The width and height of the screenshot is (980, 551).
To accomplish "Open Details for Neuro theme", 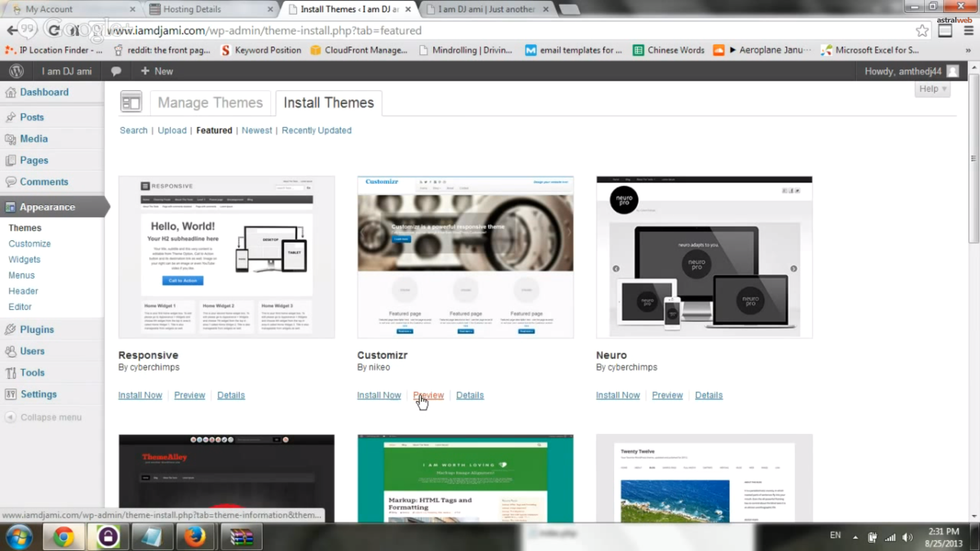I will (708, 395).
